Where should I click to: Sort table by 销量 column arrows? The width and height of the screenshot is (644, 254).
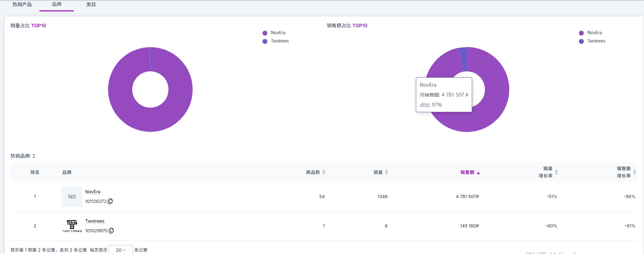point(387,172)
